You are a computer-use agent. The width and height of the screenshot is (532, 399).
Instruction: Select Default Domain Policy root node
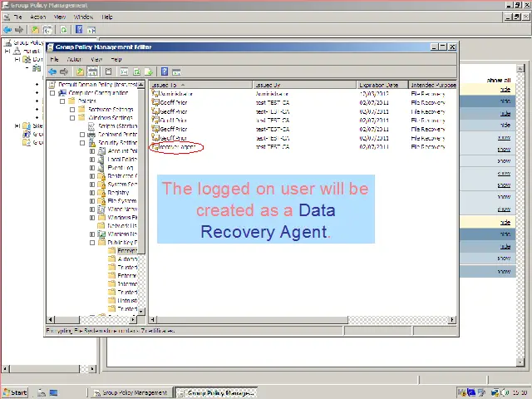pyautogui.click(x=94, y=85)
